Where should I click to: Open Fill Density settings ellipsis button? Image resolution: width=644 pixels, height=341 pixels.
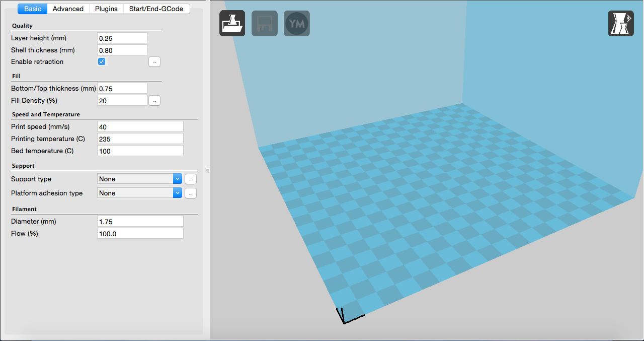(x=154, y=101)
